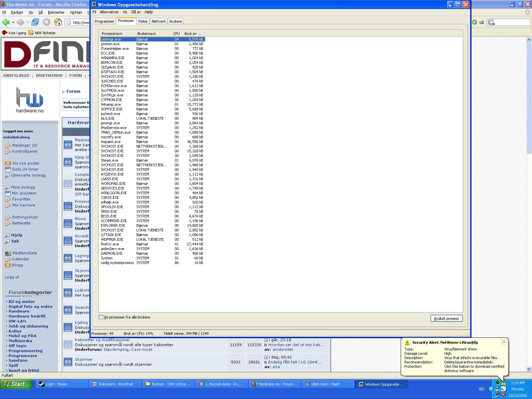This screenshot has height=399, width=532.
Task: Switch to Ytelse tab
Action: [143, 21]
